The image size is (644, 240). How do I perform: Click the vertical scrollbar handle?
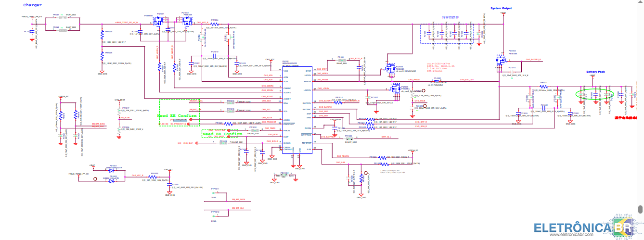640,209
